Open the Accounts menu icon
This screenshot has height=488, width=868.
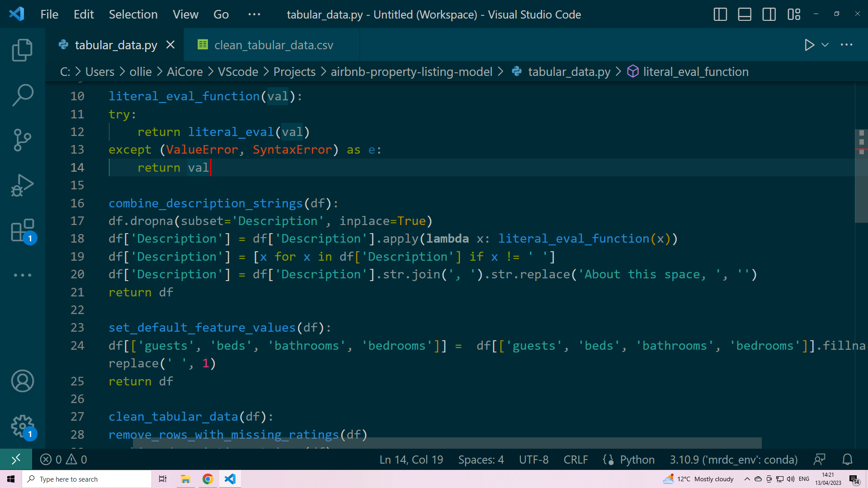click(x=22, y=381)
